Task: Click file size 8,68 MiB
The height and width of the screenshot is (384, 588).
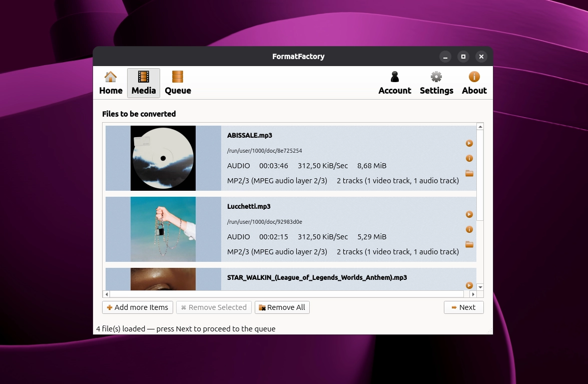Action: coord(372,166)
